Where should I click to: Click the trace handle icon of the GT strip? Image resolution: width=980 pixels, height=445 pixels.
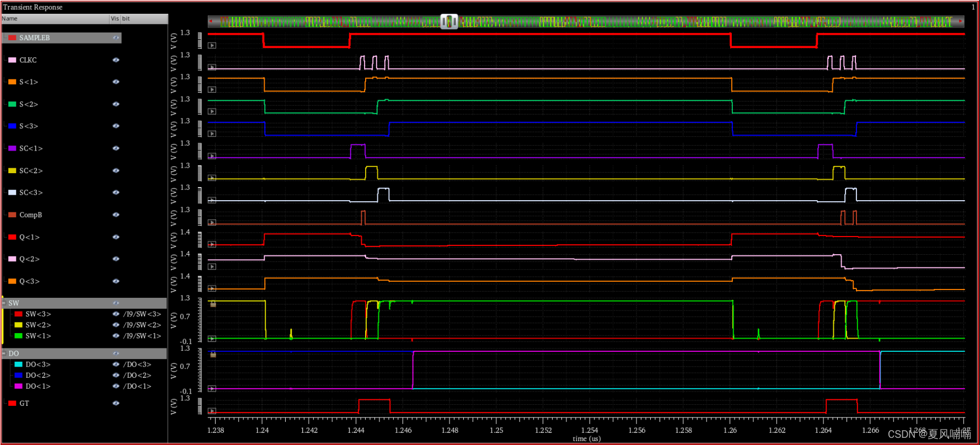pyautogui.click(x=212, y=411)
